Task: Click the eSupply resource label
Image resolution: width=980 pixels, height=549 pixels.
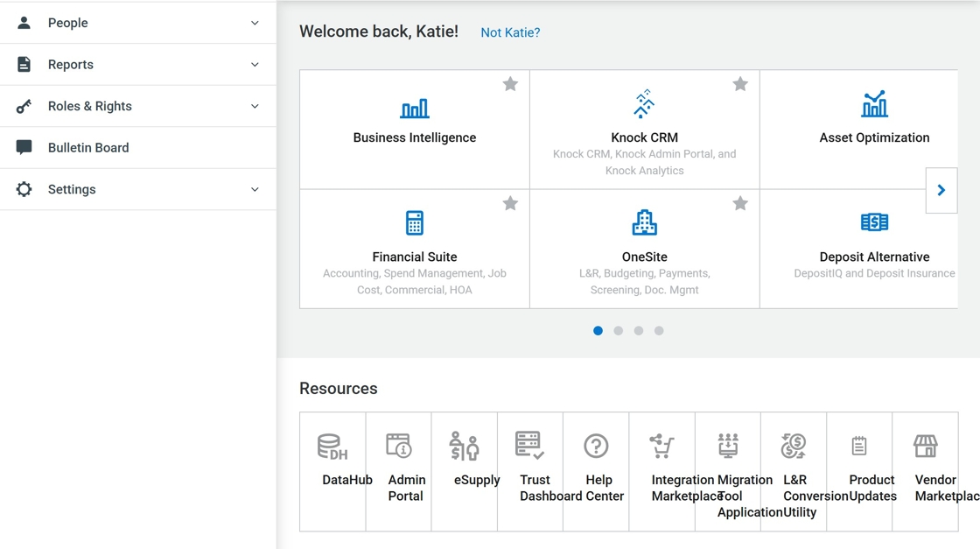Action: click(x=477, y=480)
